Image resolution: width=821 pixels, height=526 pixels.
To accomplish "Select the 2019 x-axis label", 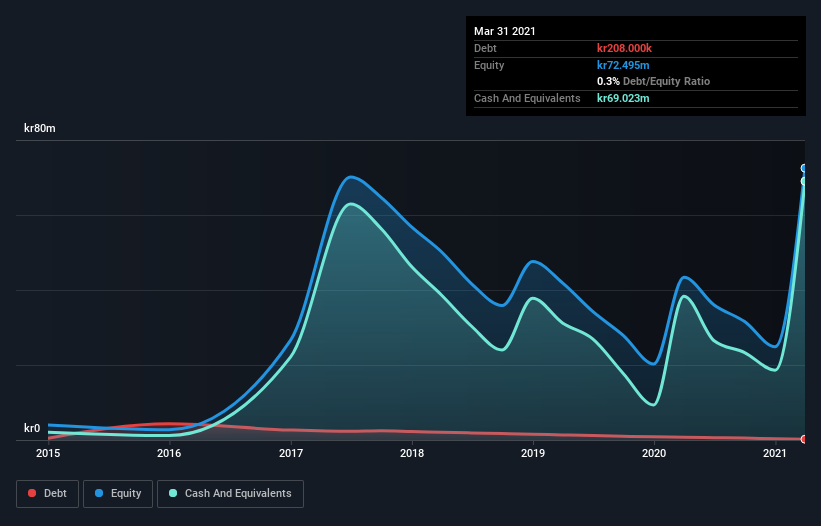I will click(x=533, y=453).
